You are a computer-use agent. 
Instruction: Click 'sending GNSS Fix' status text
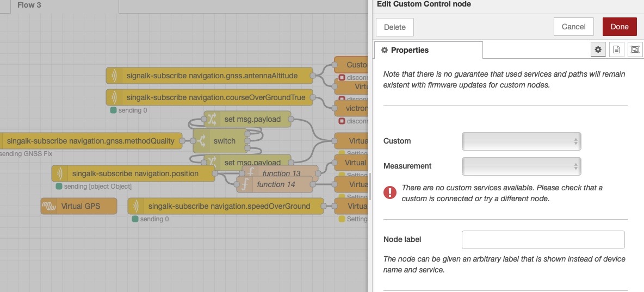26,154
